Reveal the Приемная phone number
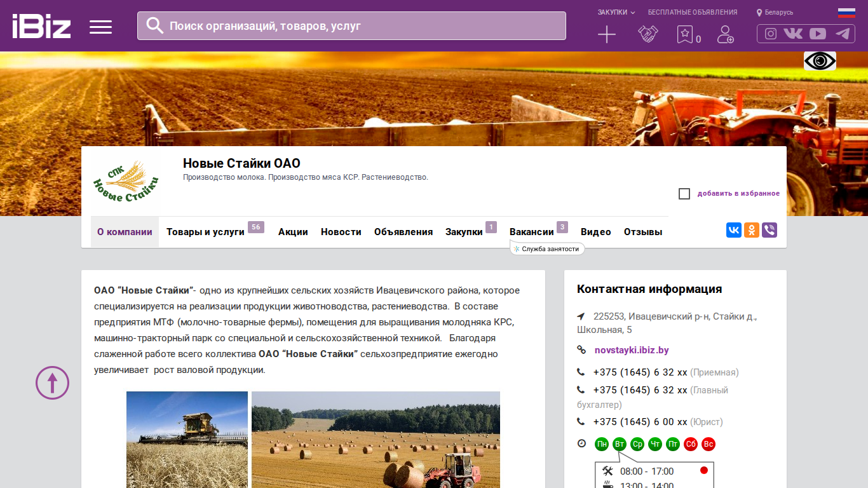The image size is (868, 488). (641, 372)
